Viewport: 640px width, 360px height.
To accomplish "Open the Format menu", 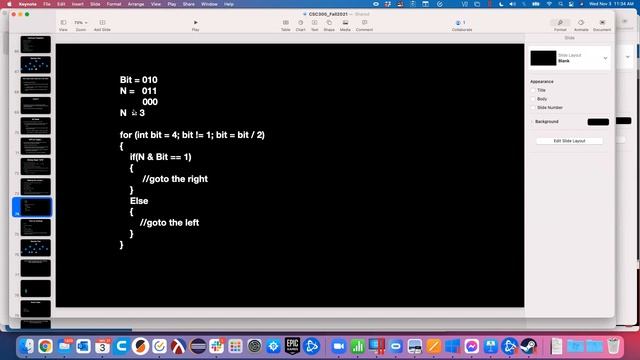I will (x=114, y=4).
